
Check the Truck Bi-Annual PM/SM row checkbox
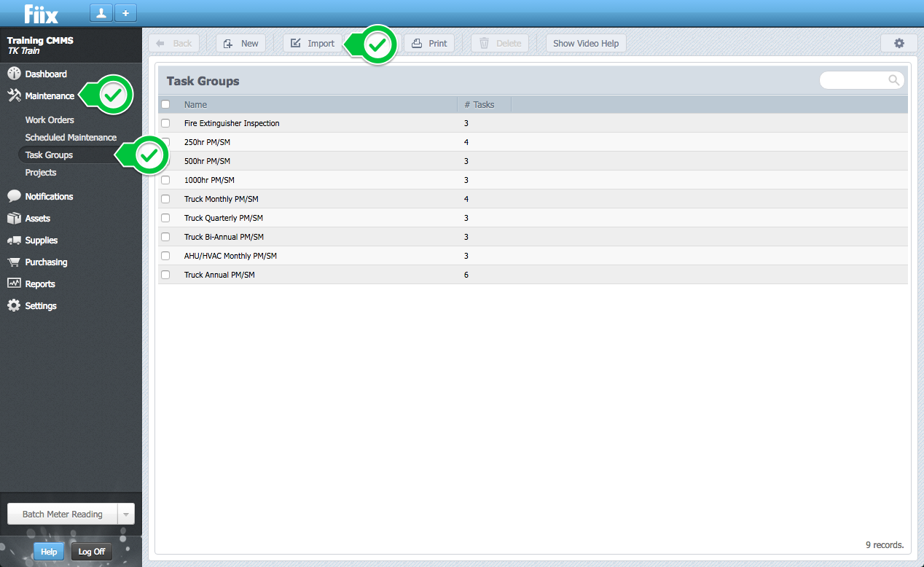[x=165, y=237]
